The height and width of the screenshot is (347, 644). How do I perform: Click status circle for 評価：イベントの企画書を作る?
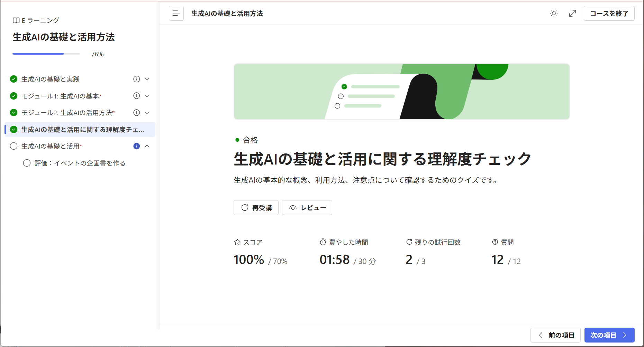[x=27, y=163]
